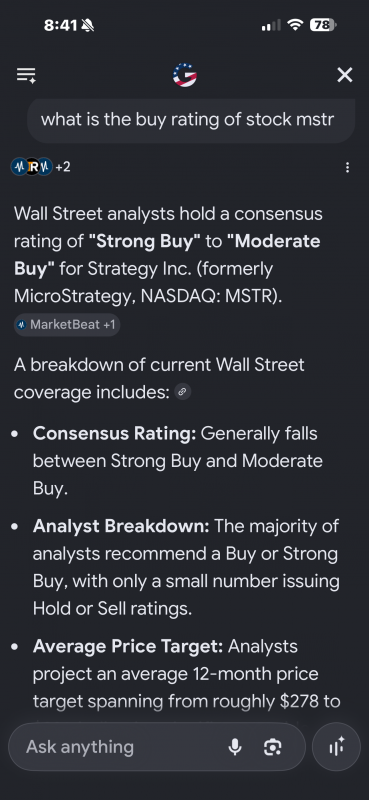
Task: Show the +2 additional sources
Action: (x=63, y=167)
